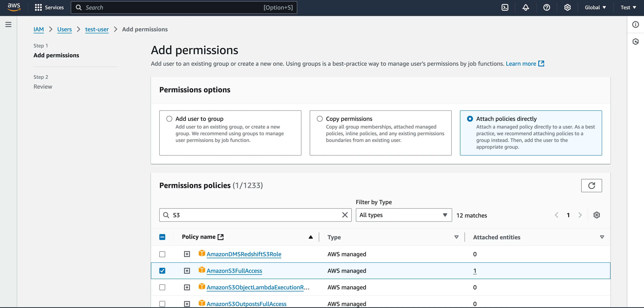Image resolution: width=644 pixels, height=308 pixels.
Task: Click the Learn more external link icon
Action: [541, 64]
